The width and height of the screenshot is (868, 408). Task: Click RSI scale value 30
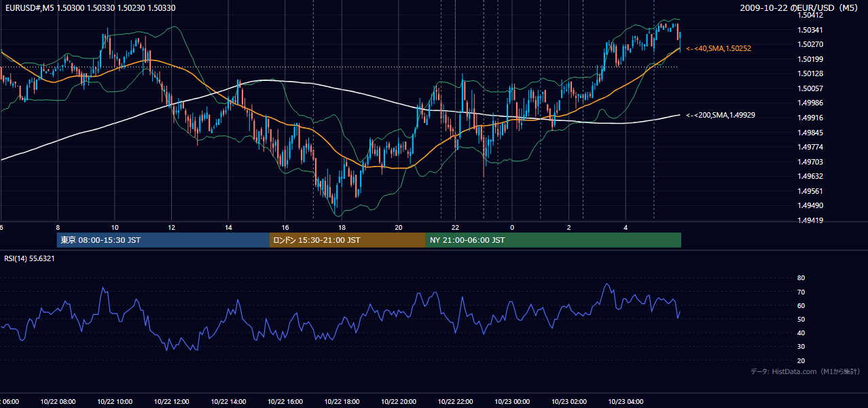click(x=801, y=347)
